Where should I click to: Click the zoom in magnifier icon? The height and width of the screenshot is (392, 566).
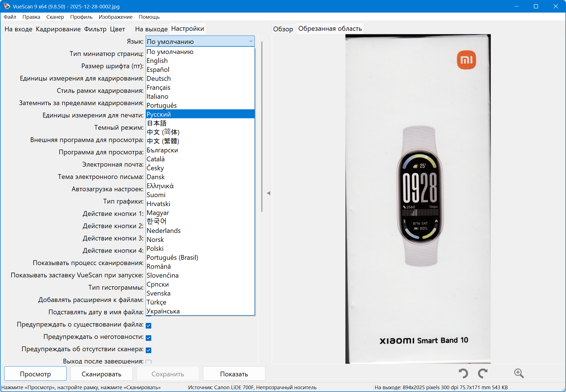519,373
